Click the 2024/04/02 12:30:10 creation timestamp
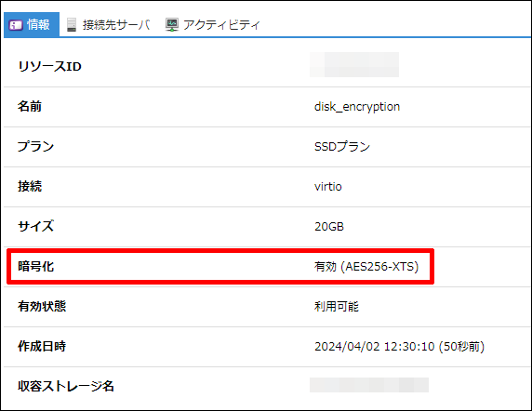This screenshot has width=532, height=411. tap(374, 347)
